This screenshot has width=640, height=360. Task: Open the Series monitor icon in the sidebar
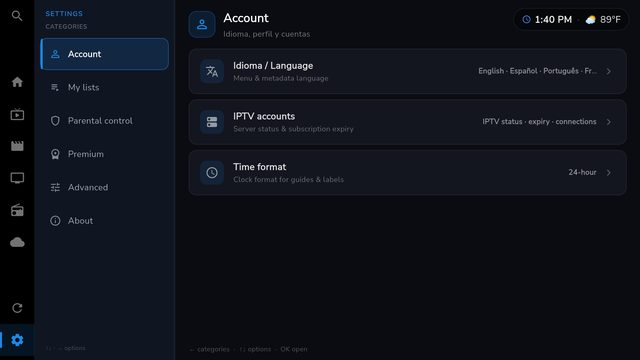17,178
